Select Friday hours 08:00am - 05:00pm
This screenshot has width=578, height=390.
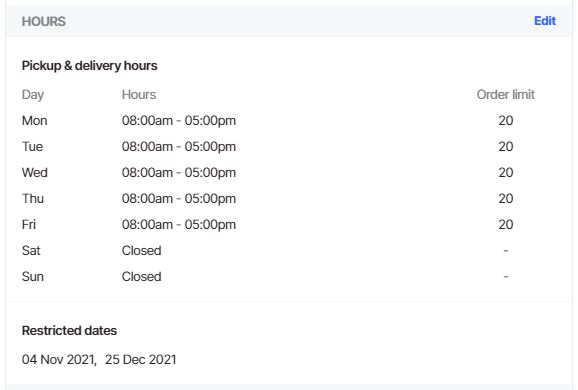(x=179, y=224)
